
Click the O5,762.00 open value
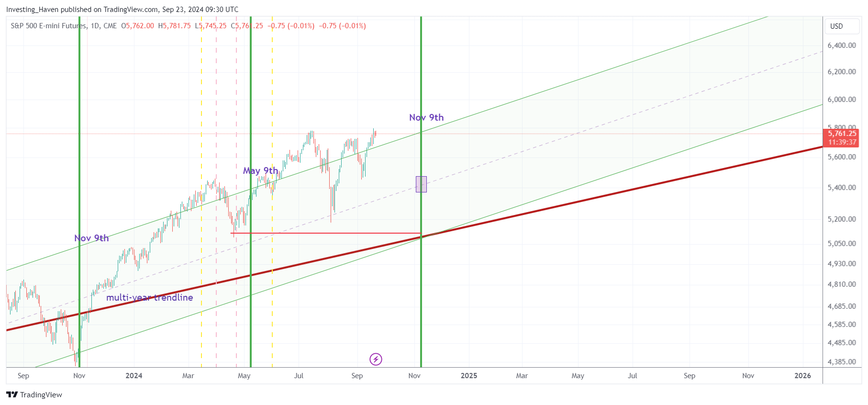138,26
